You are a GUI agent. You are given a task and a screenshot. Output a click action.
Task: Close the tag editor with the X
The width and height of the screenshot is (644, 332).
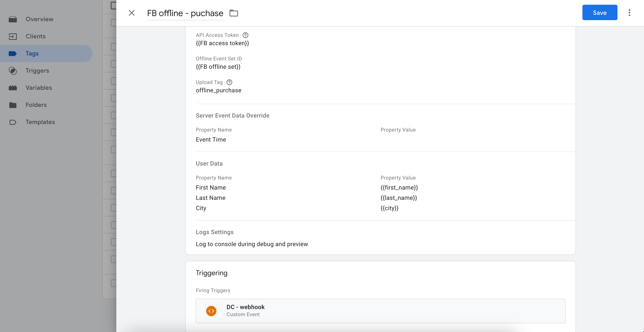click(131, 13)
